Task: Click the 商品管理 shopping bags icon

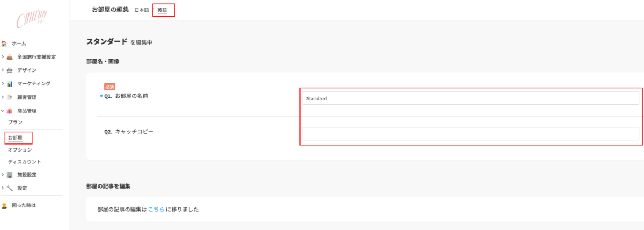Action: point(10,111)
